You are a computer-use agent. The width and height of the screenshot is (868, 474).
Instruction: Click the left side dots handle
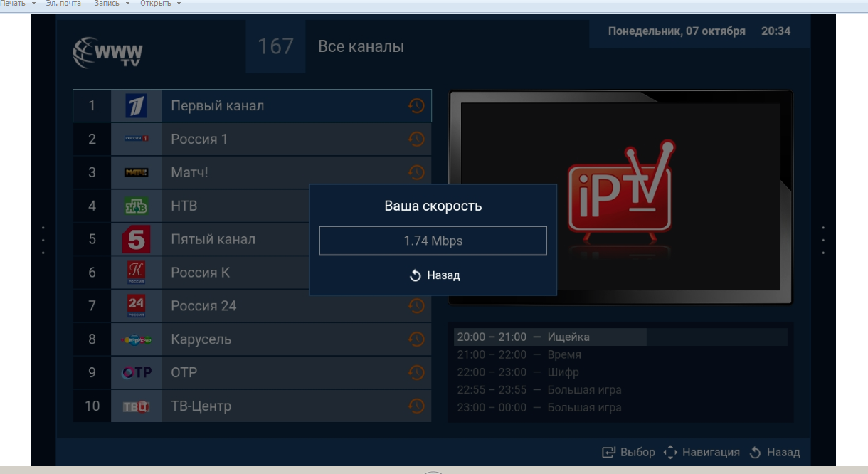[x=43, y=241]
